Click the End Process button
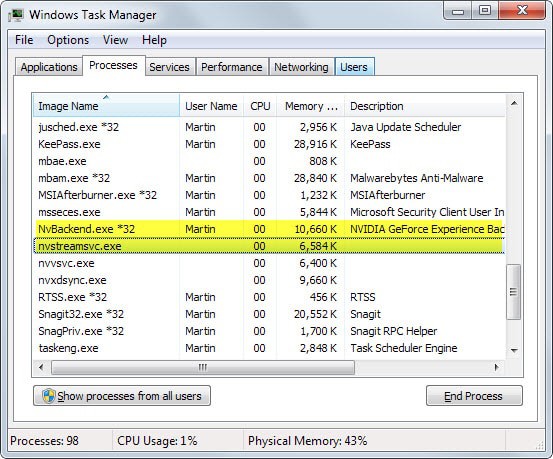The image size is (553, 459). (474, 396)
